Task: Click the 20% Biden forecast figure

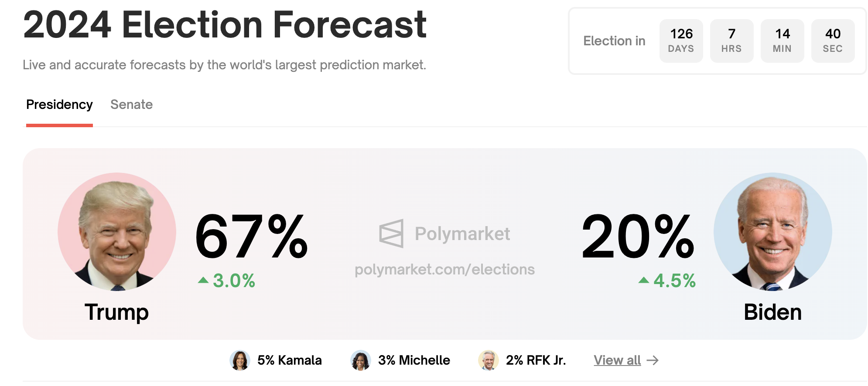Action: click(x=638, y=237)
